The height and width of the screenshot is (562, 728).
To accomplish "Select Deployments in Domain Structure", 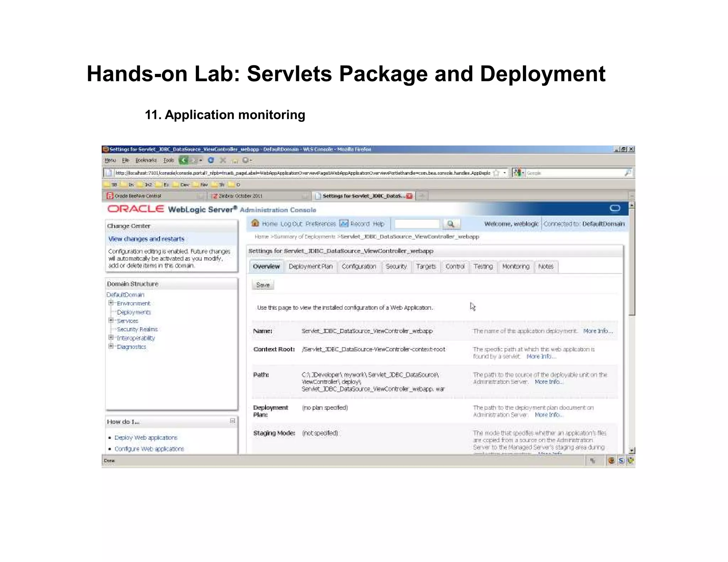I will (x=134, y=312).
